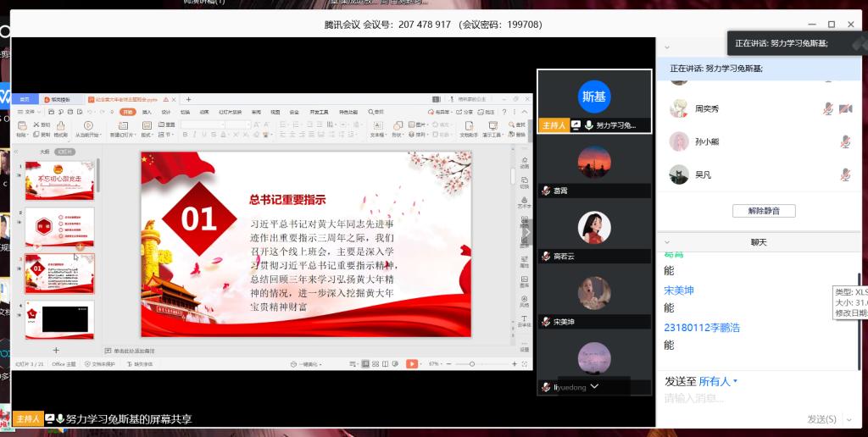The height and width of the screenshot is (437, 868).
Task: Click 孙小熊's muted microphone icon
Action: tap(845, 141)
